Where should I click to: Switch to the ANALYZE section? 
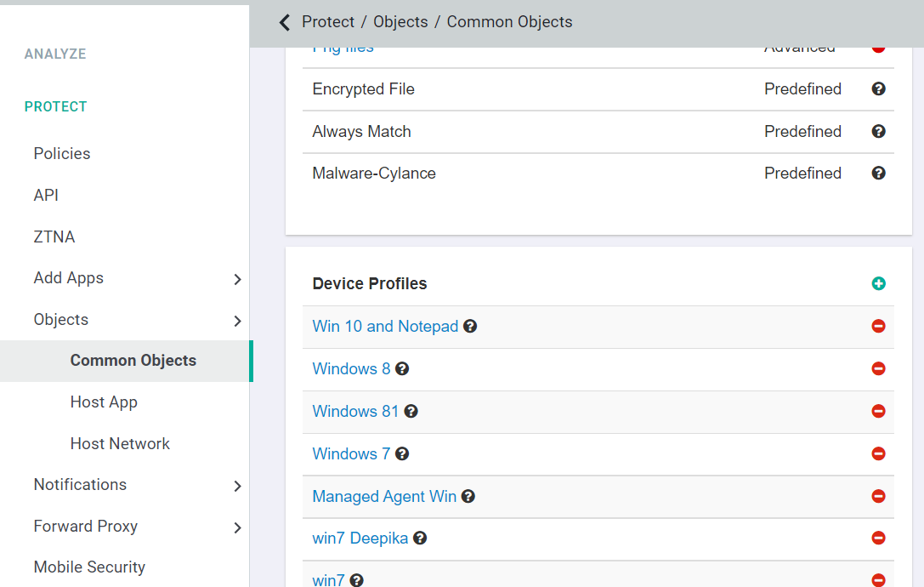click(55, 54)
